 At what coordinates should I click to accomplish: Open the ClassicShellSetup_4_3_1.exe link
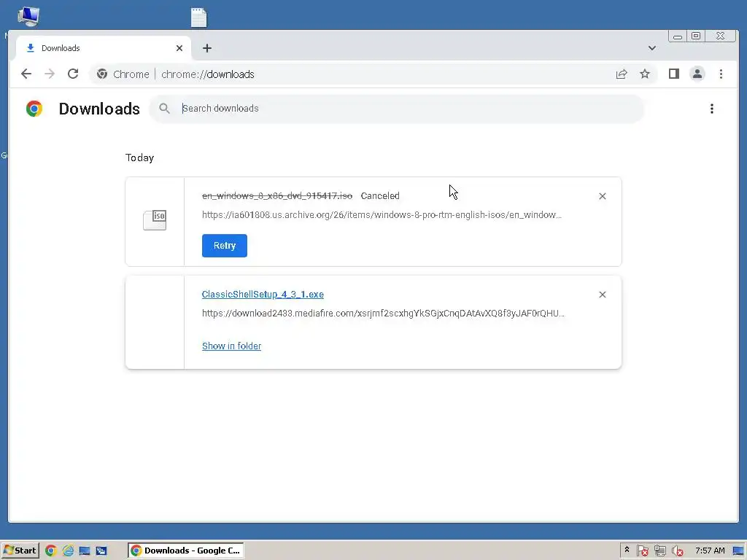(263, 295)
